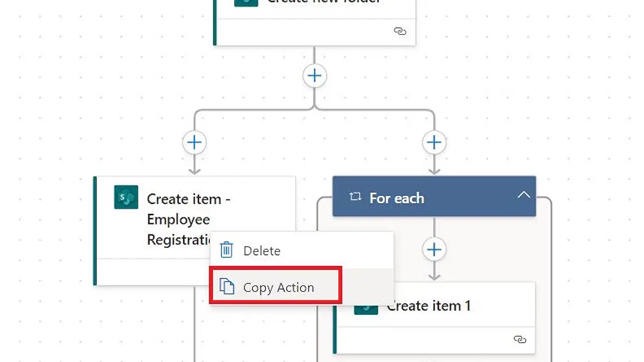Image resolution: width=644 pixels, height=362 pixels.
Task: Click the SharePoint icon on Create item Employee Registration
Action: 126,197
